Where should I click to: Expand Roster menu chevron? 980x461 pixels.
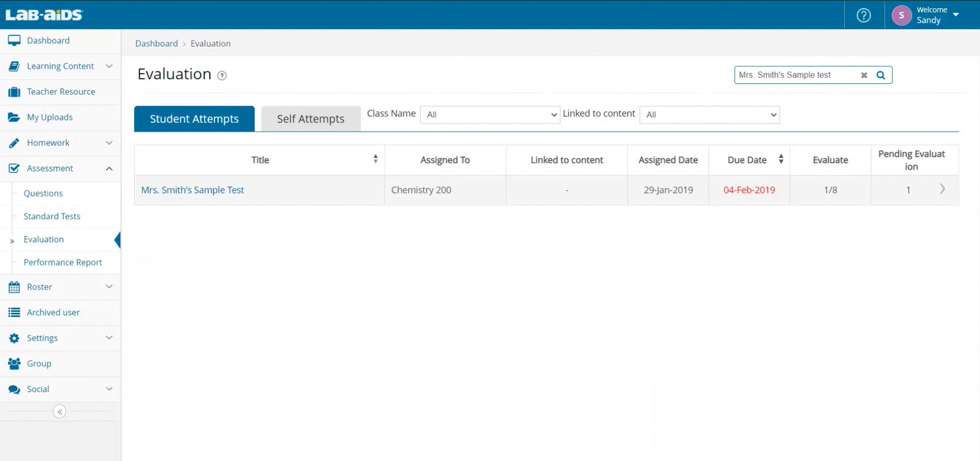(109, 287)
